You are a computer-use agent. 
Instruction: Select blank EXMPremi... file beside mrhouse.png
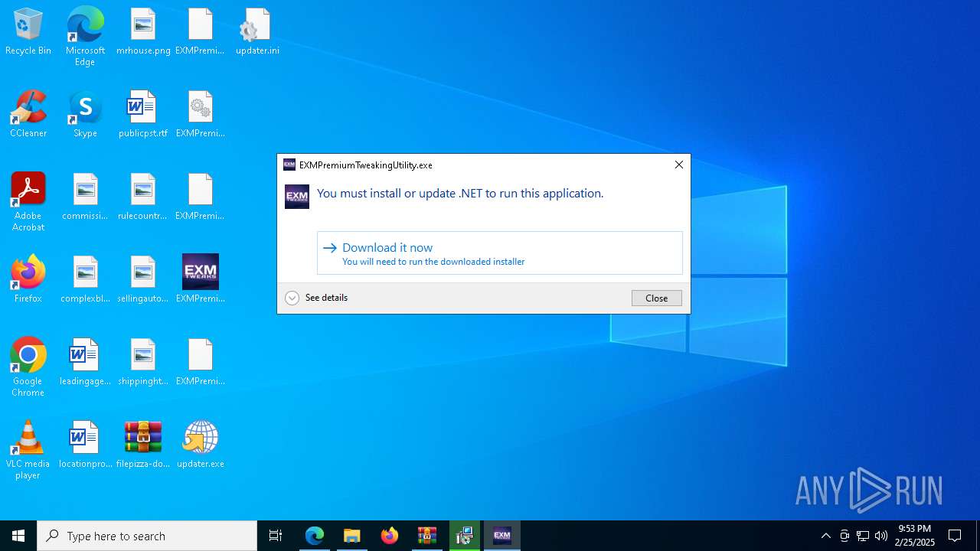point(201,32)
